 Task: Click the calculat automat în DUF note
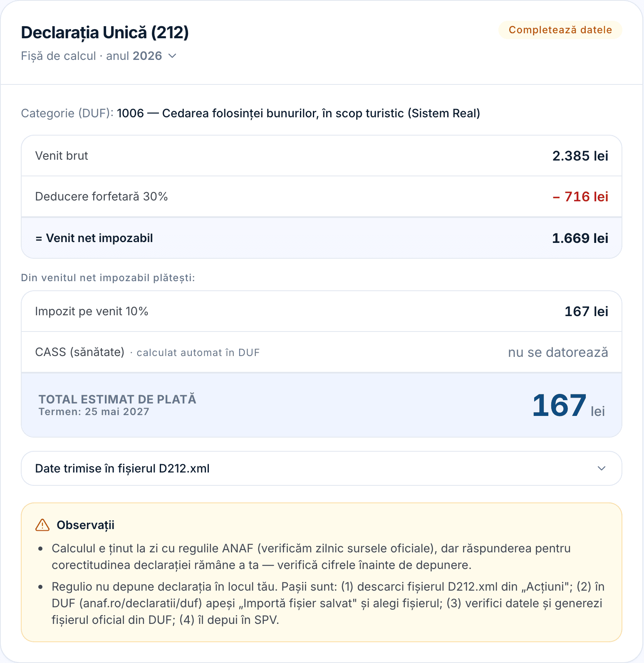[x=198, y=353]
